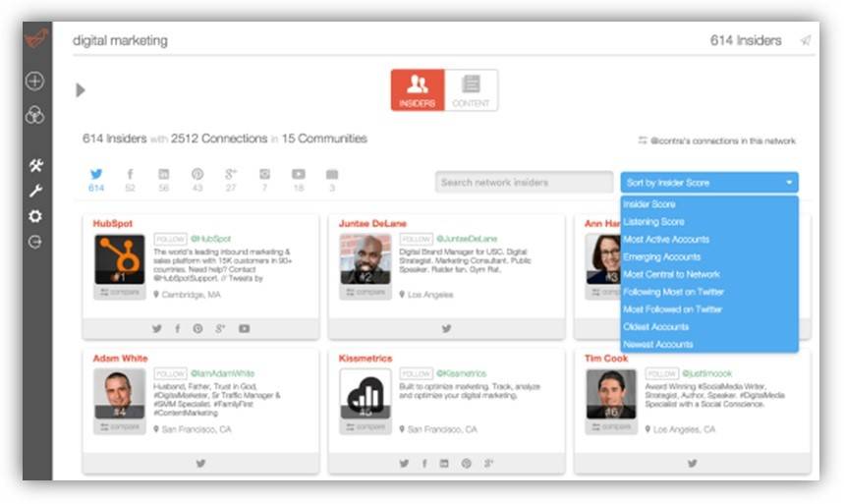
Task: Click the paper plane share icon
Action: (x=806, y=40)
